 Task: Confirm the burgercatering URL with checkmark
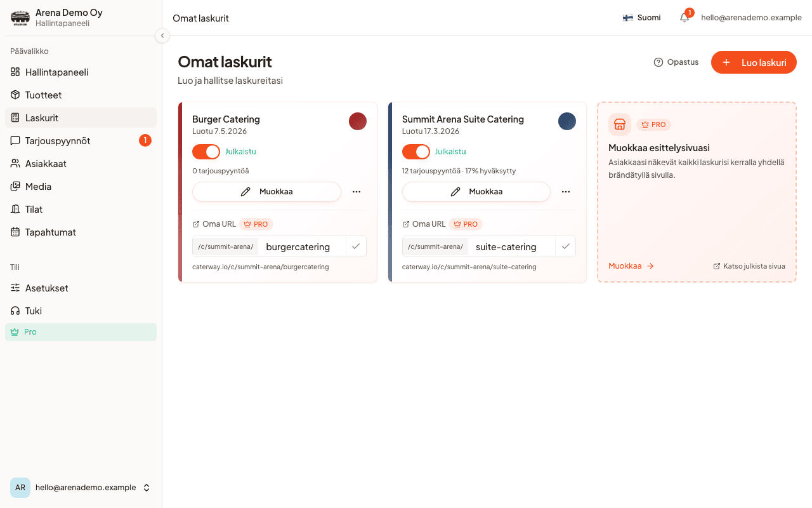pyautogui.click(x=356, y=246)
